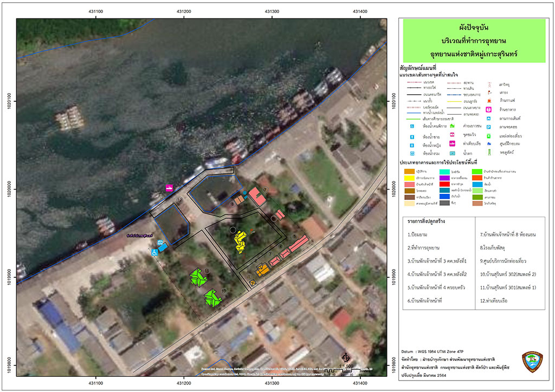
Task: Click the left axis coordinate label 1020000
Action: [x=10, y=189]
